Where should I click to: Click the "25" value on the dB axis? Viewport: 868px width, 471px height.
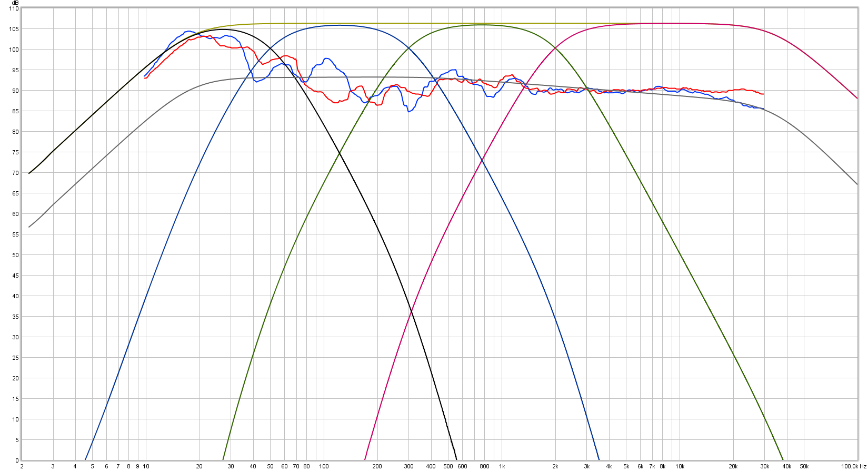coord(15,358)
